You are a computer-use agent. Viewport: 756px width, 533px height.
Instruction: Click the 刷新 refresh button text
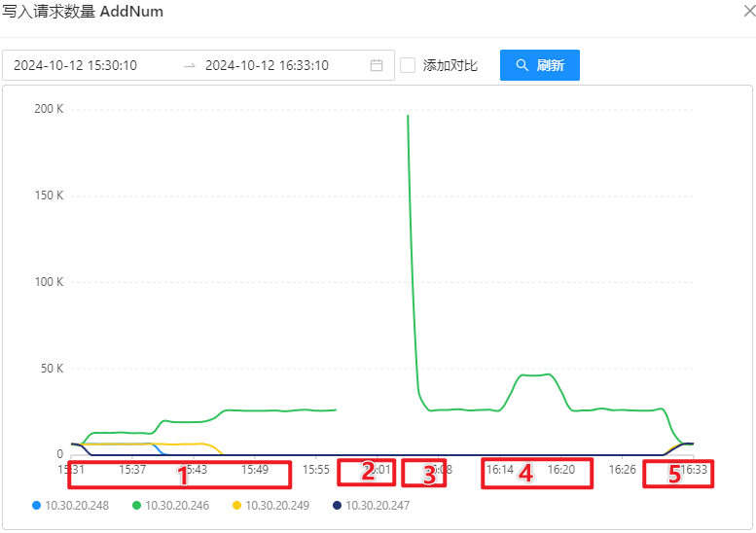[550, 65]
